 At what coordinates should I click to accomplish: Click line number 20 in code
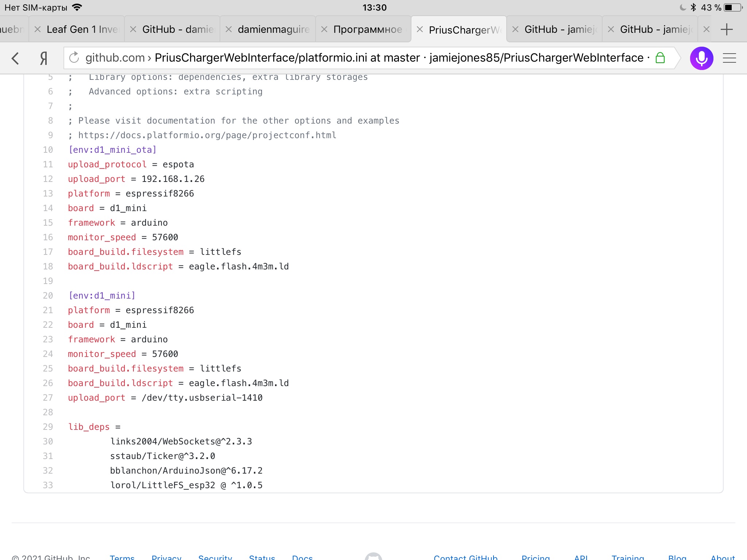click(48, 296)
